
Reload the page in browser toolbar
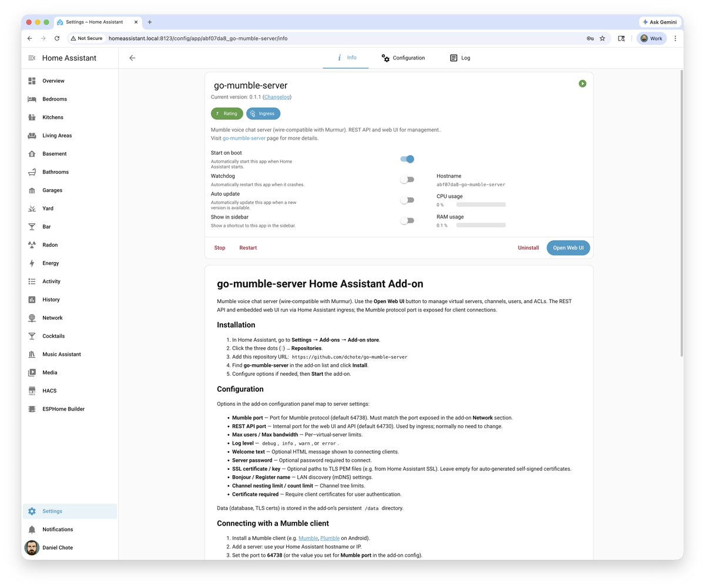coord(57,38)
